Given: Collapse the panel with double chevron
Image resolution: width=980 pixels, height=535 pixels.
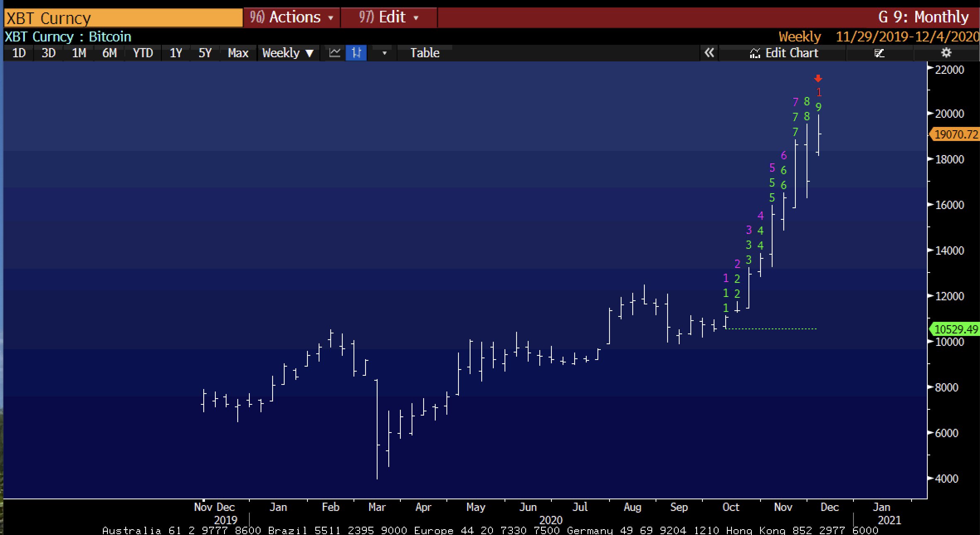Looking at the screenshot, I should (x=709, y=53).
